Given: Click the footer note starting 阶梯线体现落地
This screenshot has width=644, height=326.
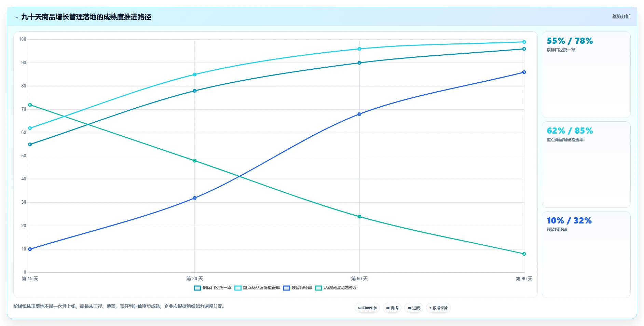Looking at the screenshot, I should (120, 306).
